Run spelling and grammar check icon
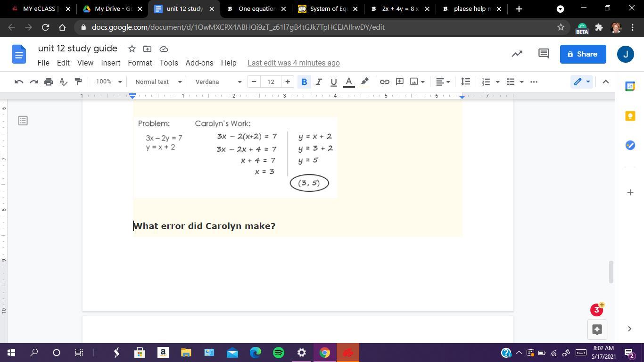 click(63, 82)
